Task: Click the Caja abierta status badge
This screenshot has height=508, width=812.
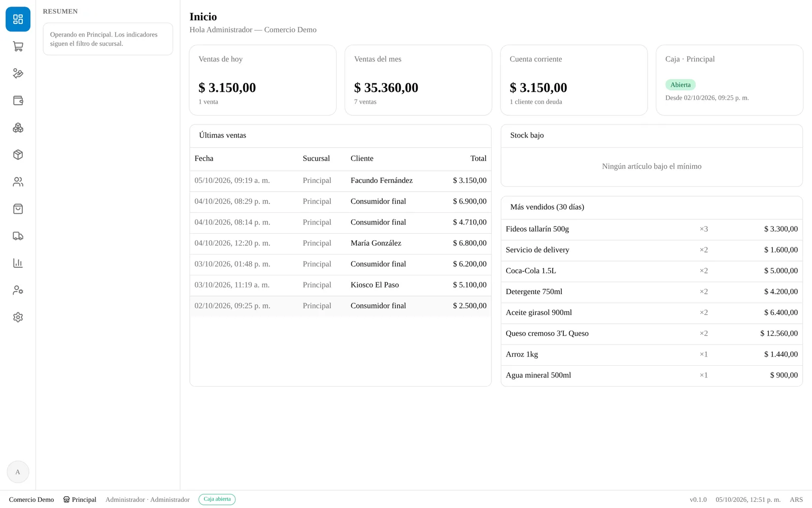Action: pyautogui.click(x=217, y=499)
